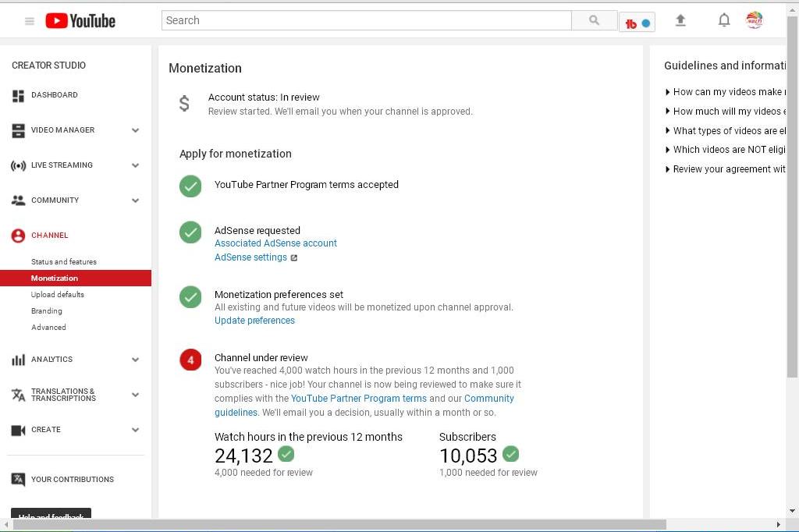799x532 pixels.
Task: Click the Video Manager icon
Action: pyautogui.click(x=19, y=130)
